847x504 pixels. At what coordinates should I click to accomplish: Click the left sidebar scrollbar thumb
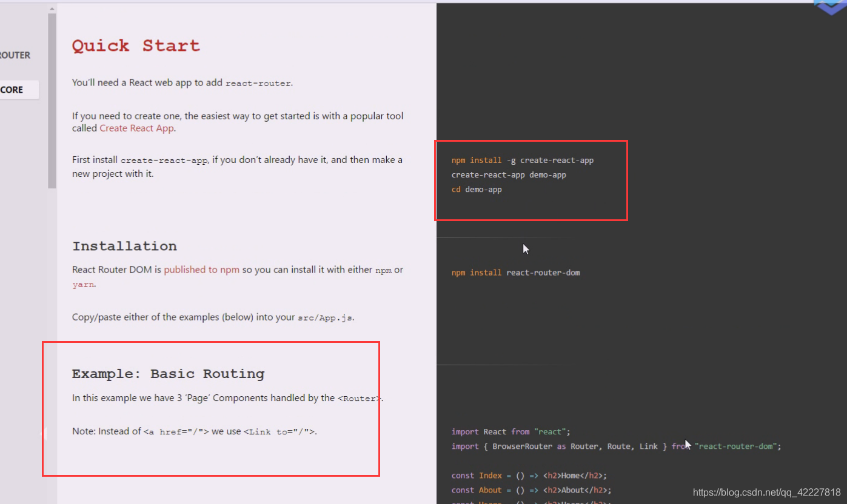coord(52,100)
